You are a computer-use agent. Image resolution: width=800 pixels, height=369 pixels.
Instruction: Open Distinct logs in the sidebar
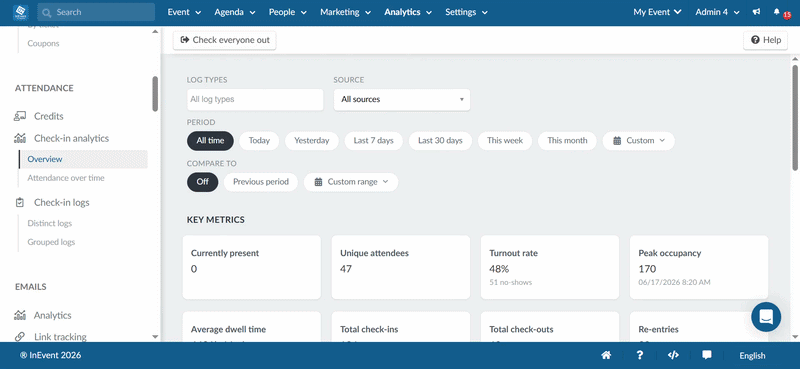point(49,223)
